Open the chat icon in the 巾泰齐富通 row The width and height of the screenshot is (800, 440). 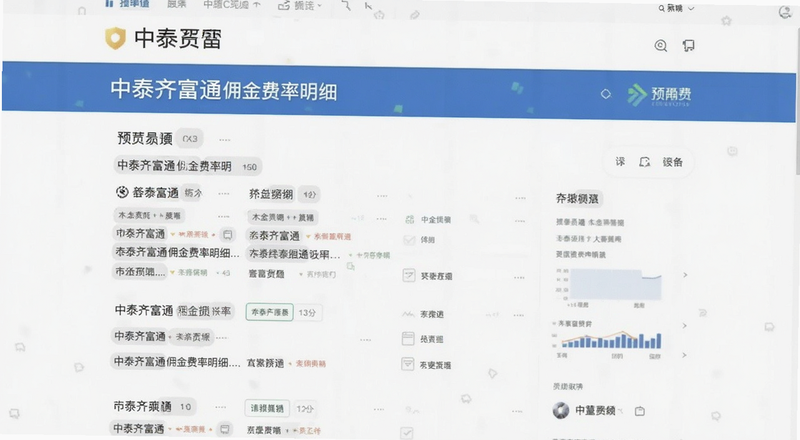pos(228,234)
